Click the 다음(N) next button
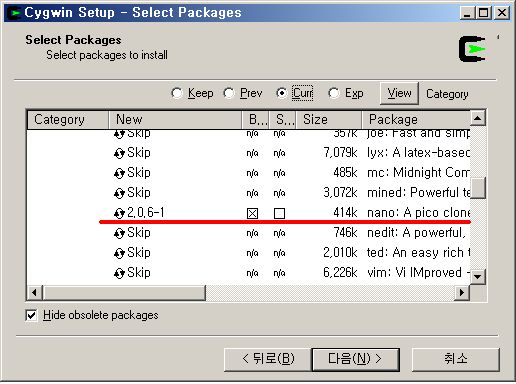 click(355, 359)
